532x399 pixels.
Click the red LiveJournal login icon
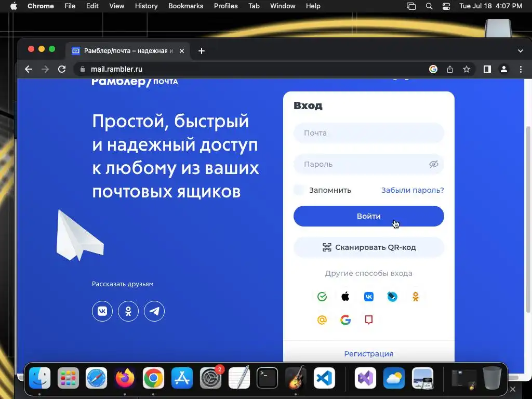(369, 320)
